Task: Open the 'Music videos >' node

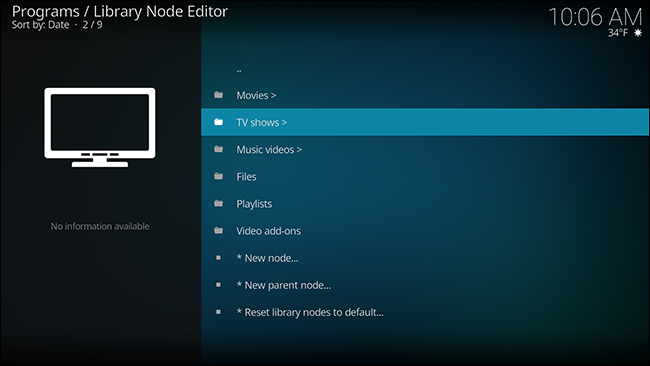Action: point(425,149)
